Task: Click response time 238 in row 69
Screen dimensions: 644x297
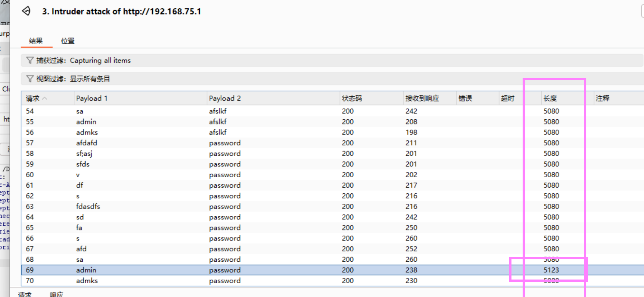Action: click(411, 270)
